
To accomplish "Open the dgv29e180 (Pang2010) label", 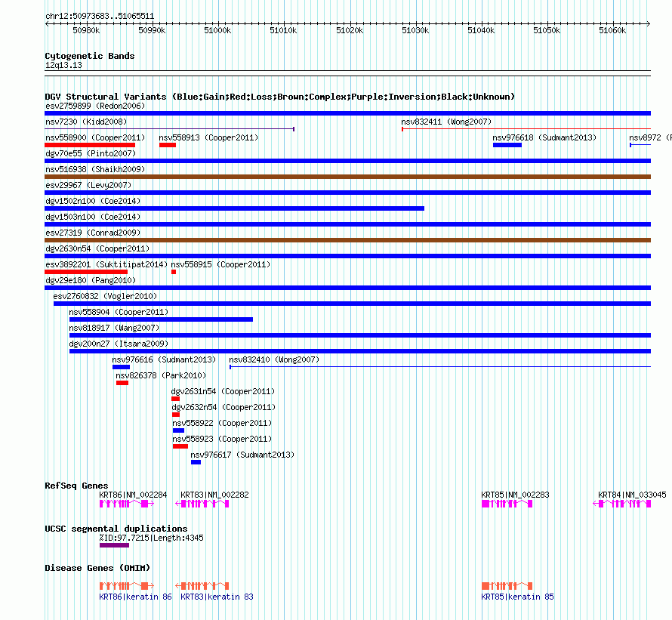I will (x=91, y=280).
